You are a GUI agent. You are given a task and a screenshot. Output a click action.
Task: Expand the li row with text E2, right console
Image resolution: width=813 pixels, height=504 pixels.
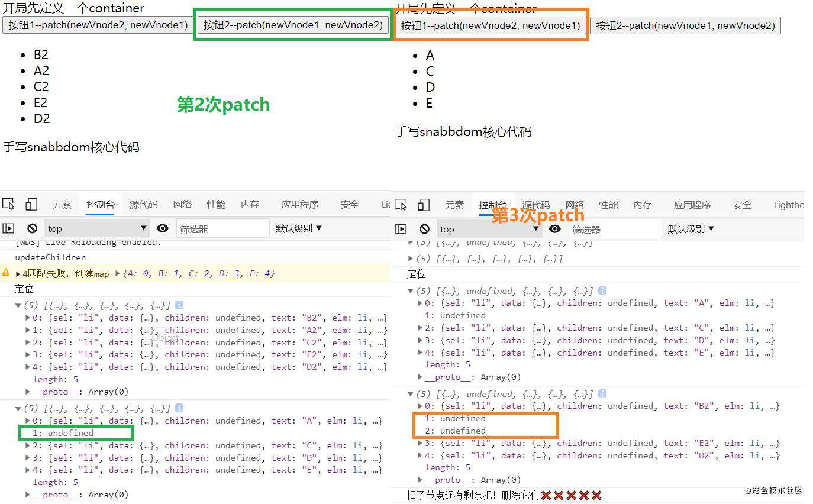tap(420, 443)
